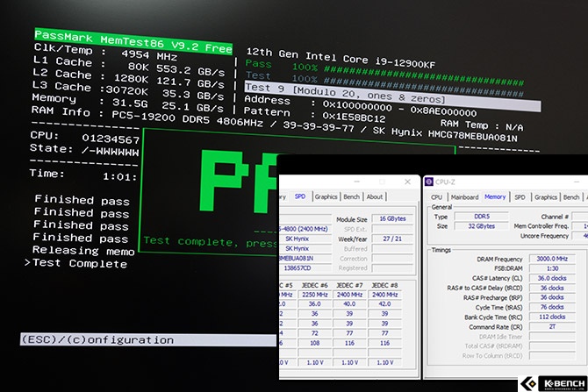Click the Test 9 Modulo 20 status bar
Viewport: 588px width, 392px height.
click(x=392, y=96)
